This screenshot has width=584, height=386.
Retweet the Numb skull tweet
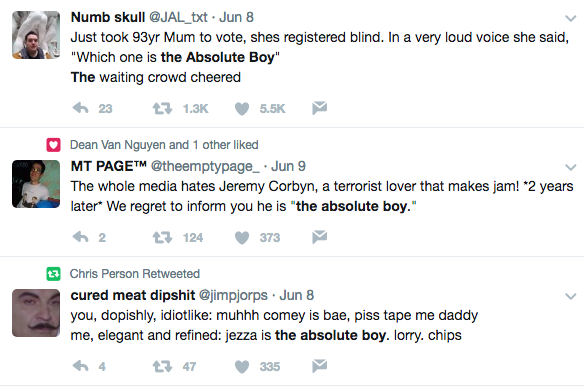coord(162,108)
